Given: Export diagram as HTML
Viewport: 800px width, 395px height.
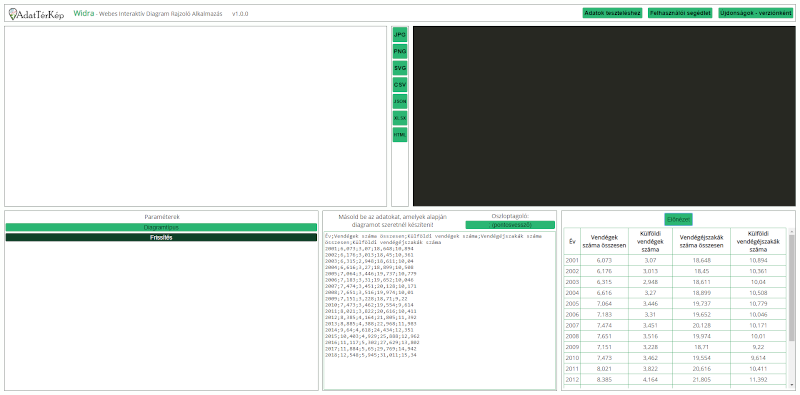Looking at the screenshot, I should pyautogui.click(x=400, y=135).
